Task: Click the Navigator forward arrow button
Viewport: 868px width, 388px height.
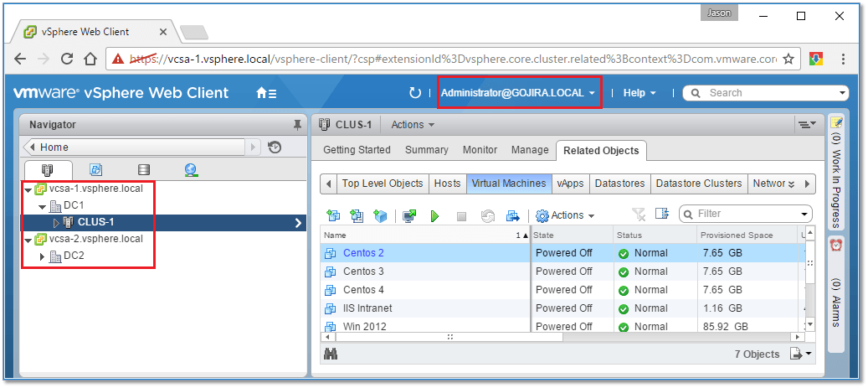Action: coord(253,147)
